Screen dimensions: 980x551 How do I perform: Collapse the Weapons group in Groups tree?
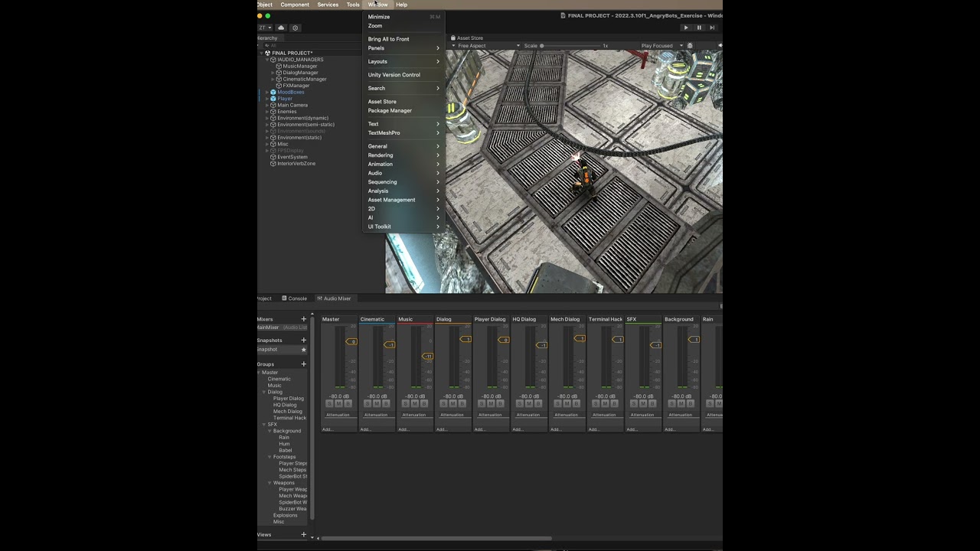point(270,483)
